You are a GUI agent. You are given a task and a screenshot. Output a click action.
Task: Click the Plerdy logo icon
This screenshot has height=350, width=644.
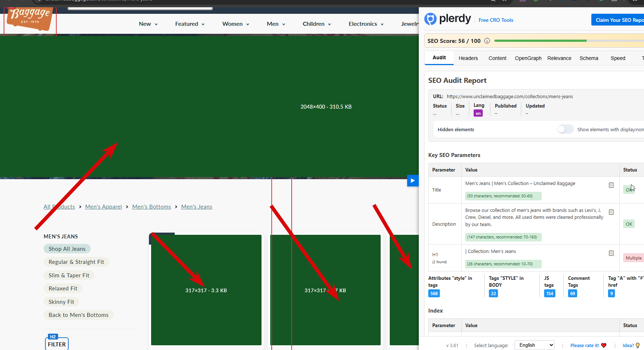430,19
